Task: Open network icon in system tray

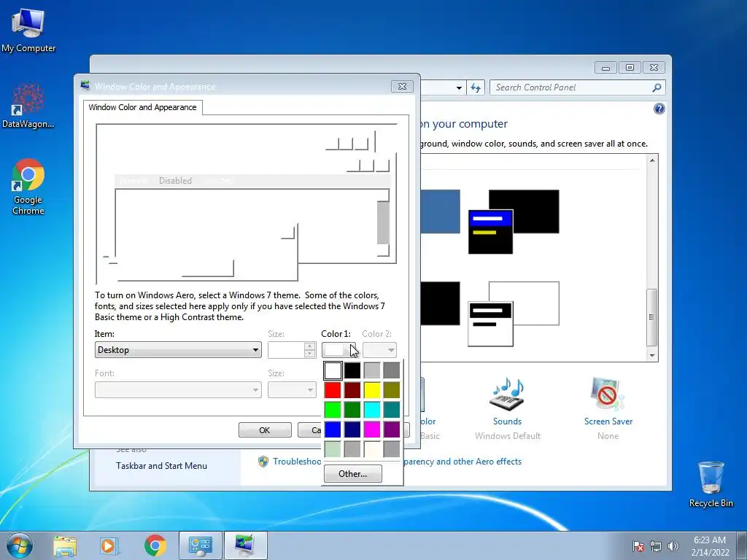Action: [656, 546]
